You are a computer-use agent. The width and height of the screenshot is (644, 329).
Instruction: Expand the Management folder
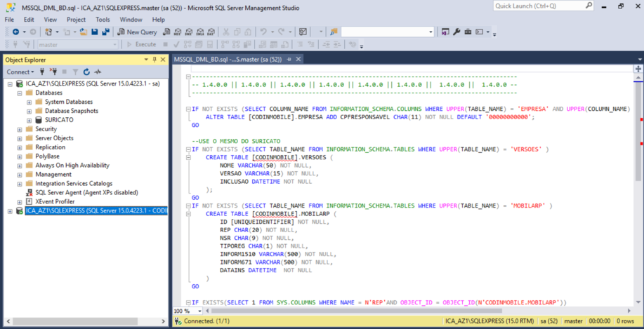click(x=19, y=175)
